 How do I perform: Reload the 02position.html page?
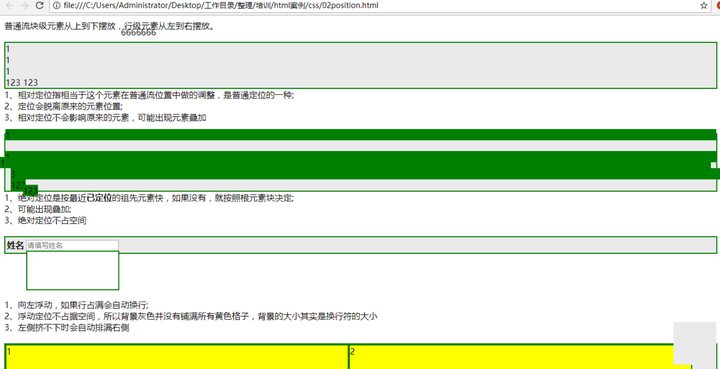point(40,6)
